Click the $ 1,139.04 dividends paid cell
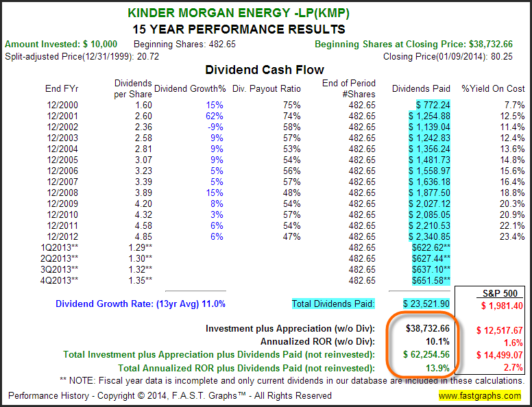Screen dimensions: 532x407 click(429, 127)
